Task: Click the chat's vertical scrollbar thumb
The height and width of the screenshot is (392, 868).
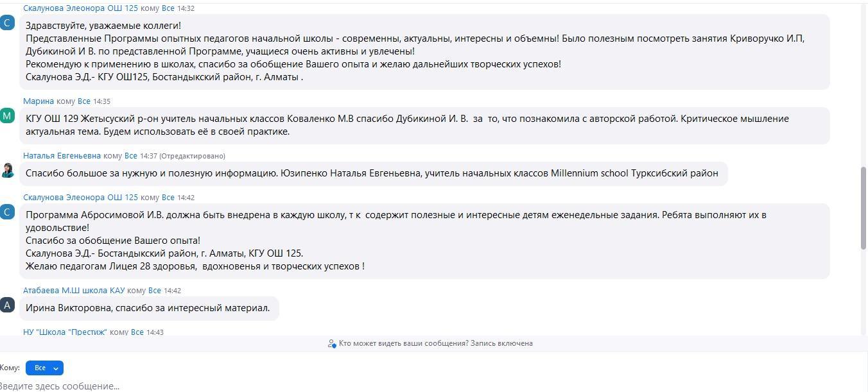Action: [x=864, y=209]
